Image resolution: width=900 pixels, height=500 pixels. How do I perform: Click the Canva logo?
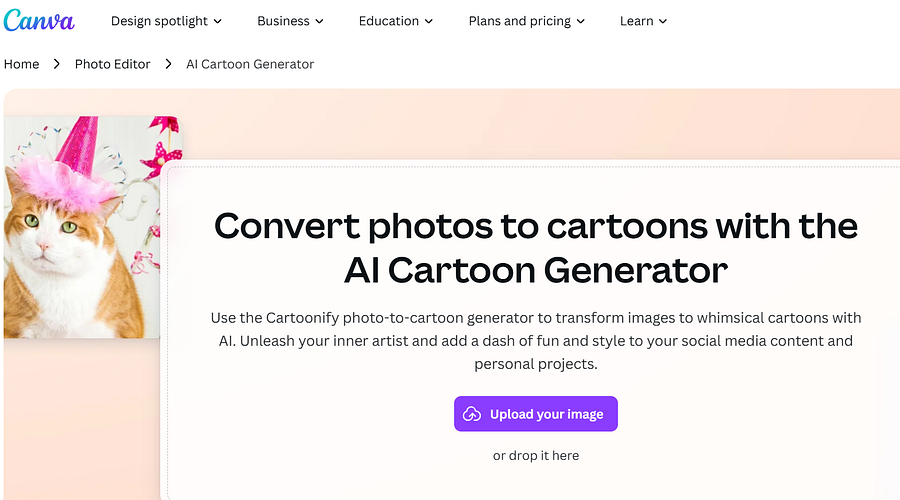coord(39,21)
